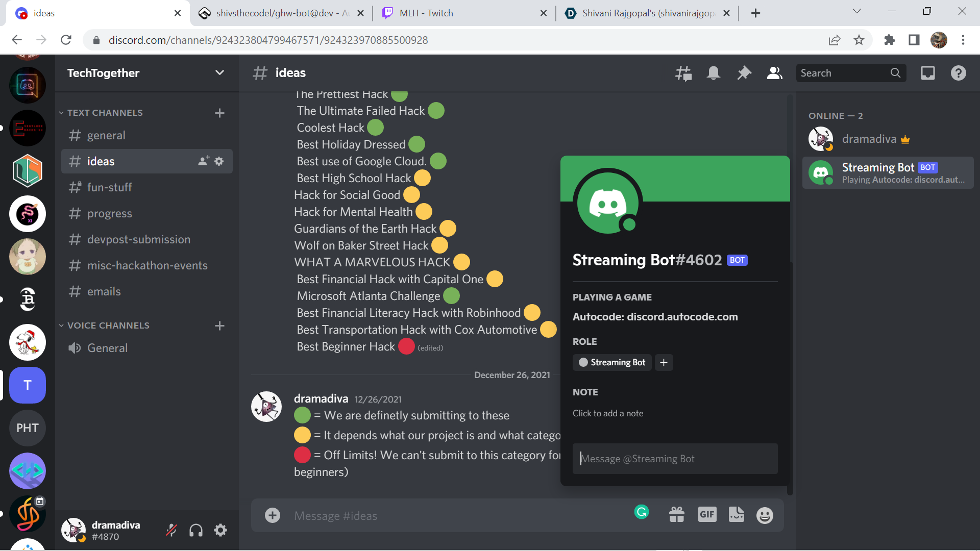Image resolution: width=980 pixels, height=551 pixels.
Task: Focus the Message @Streaming Bot field
Action: click(675, 459)
